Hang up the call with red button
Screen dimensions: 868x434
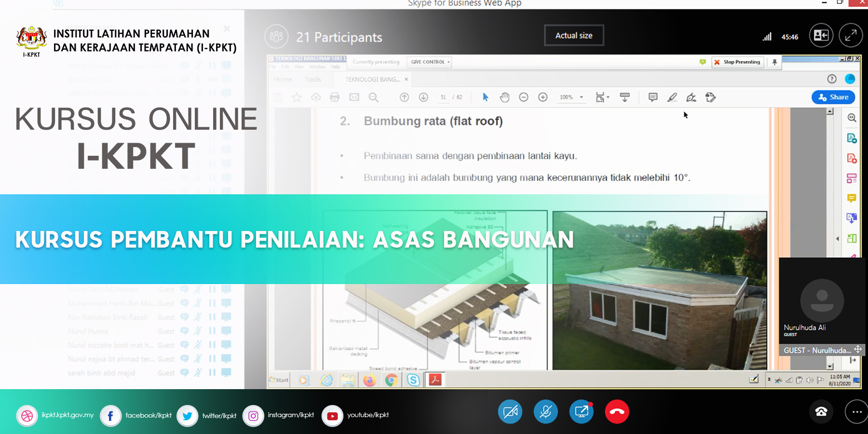617,412
